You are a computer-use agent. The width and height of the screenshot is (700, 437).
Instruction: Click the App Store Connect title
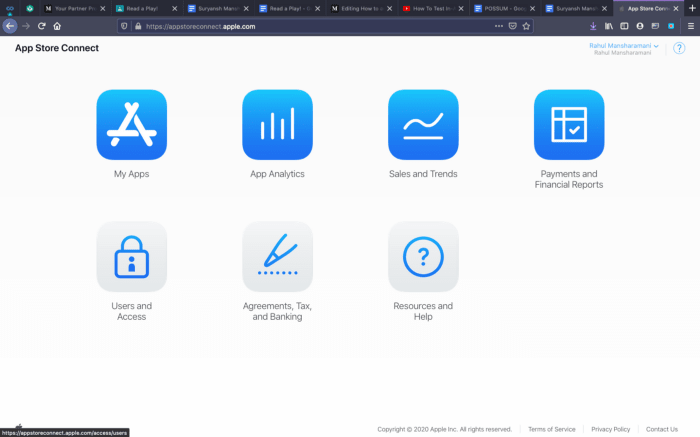pyautogui.click(x=57, y=48)
